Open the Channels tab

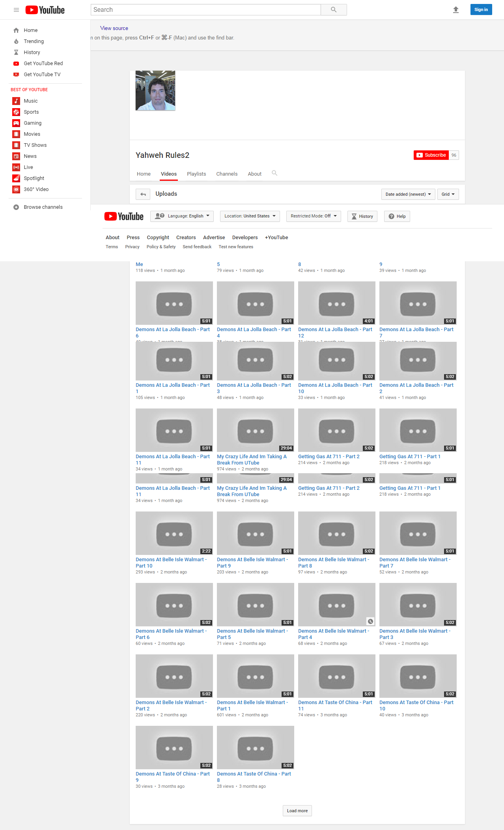click(x=227, y=174)
